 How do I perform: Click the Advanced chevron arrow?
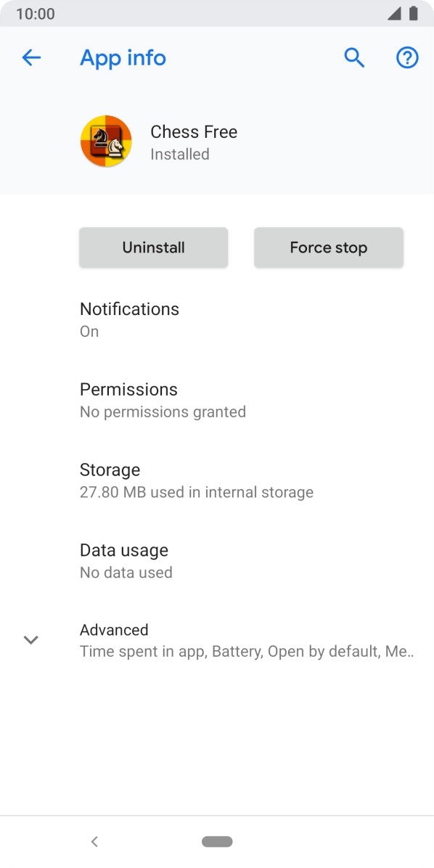pos(30,639)
